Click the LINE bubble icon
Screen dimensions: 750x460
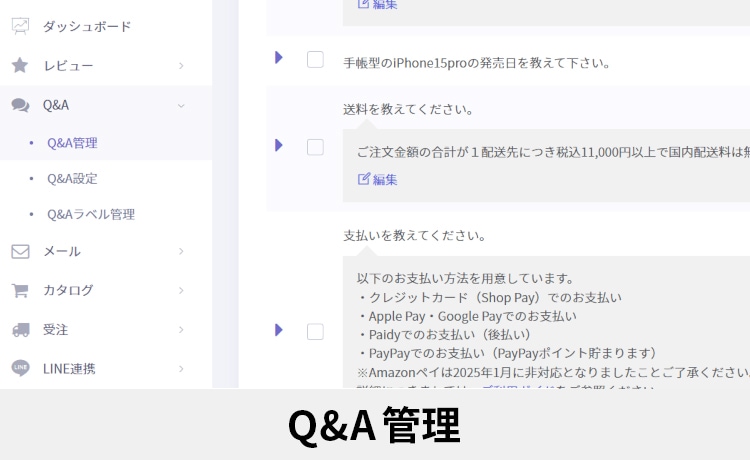(20, 368)
